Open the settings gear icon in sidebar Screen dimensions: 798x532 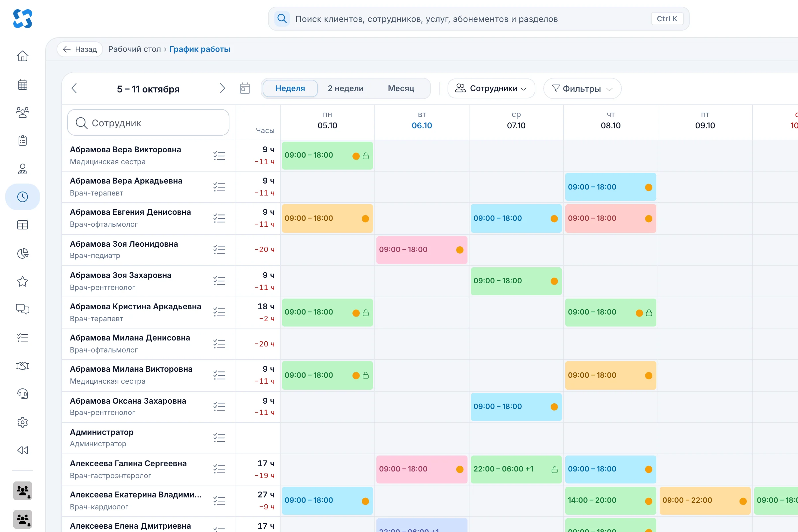[22, 422]
